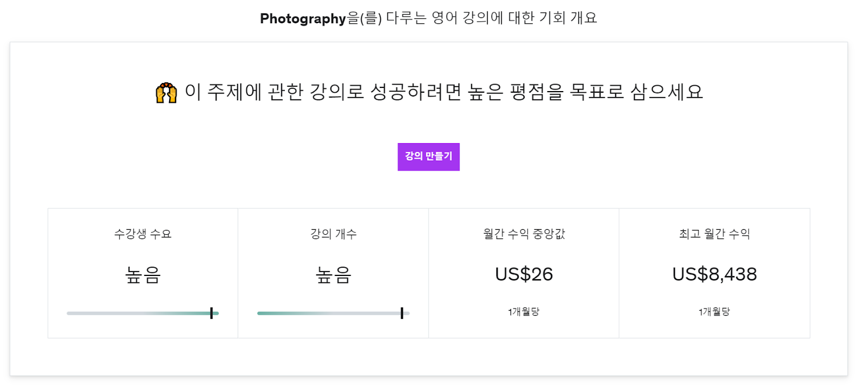Image resolution: width=868 pixels, height=392 pixels.
Task: Click the 수강생 수요 card header
Action: [x=143, y=234]
